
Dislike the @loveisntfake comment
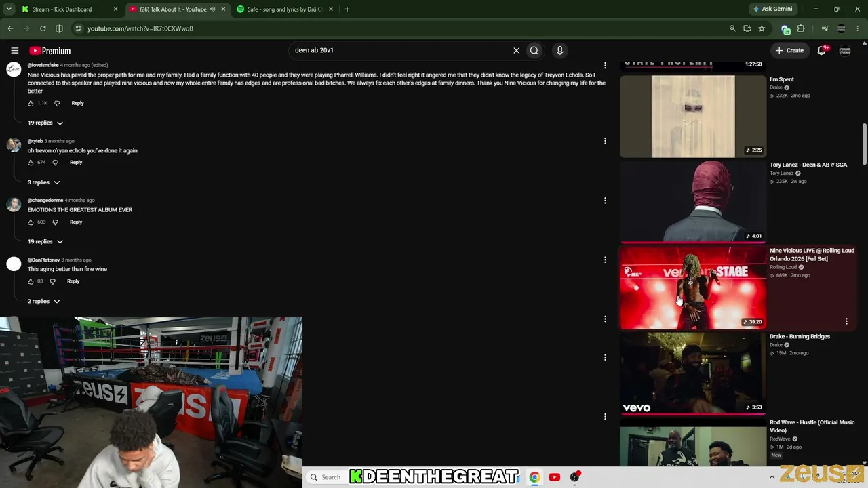click(57, 103)
